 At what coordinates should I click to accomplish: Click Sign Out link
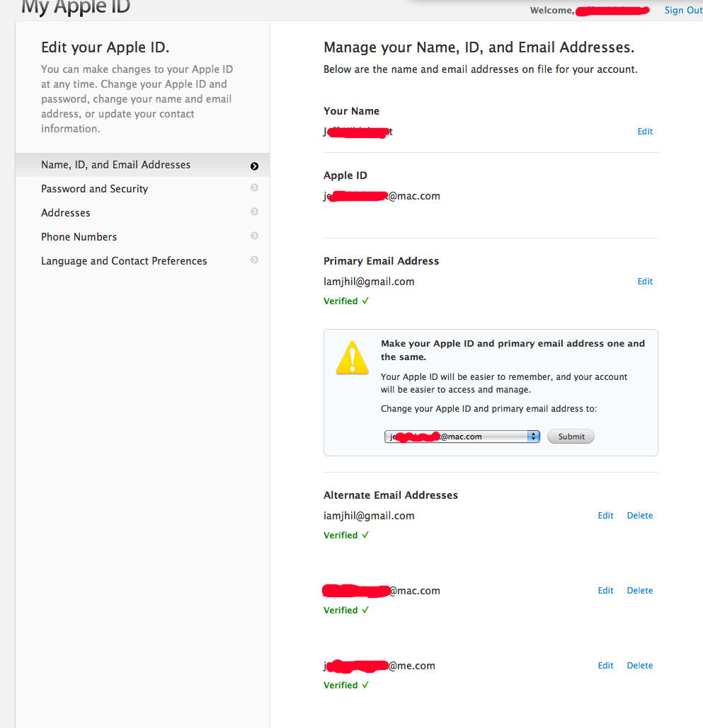(x=683, y=10)
